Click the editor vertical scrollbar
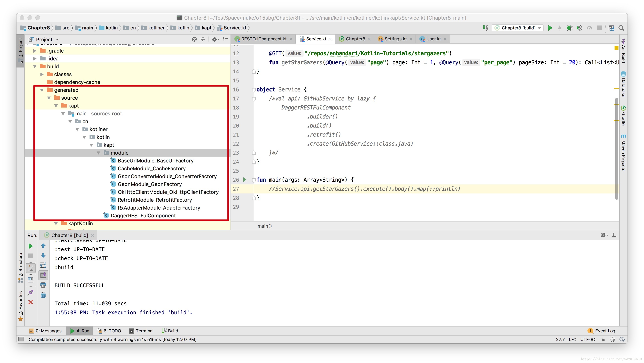The width and height of the screenshot is (644, 363). (617, 149)
